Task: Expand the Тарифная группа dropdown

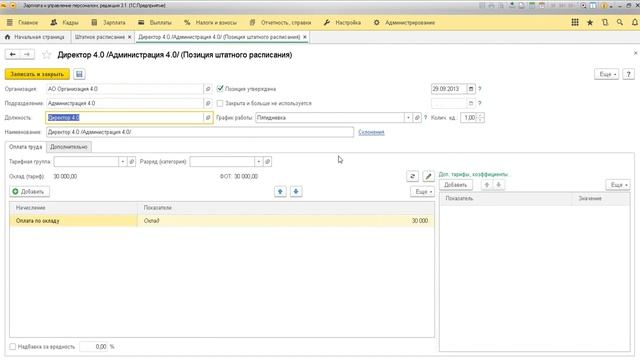Action: [x=122, y=162]
